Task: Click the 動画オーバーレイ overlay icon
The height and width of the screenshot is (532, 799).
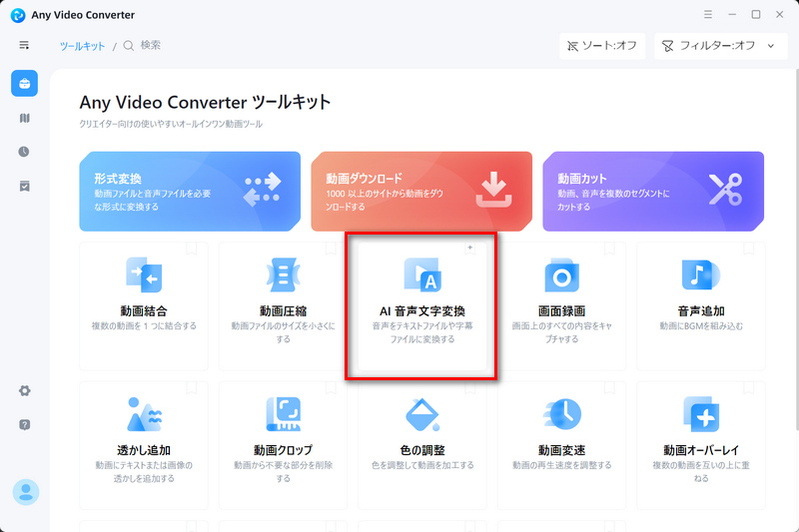Action: [x=701, y=414]
